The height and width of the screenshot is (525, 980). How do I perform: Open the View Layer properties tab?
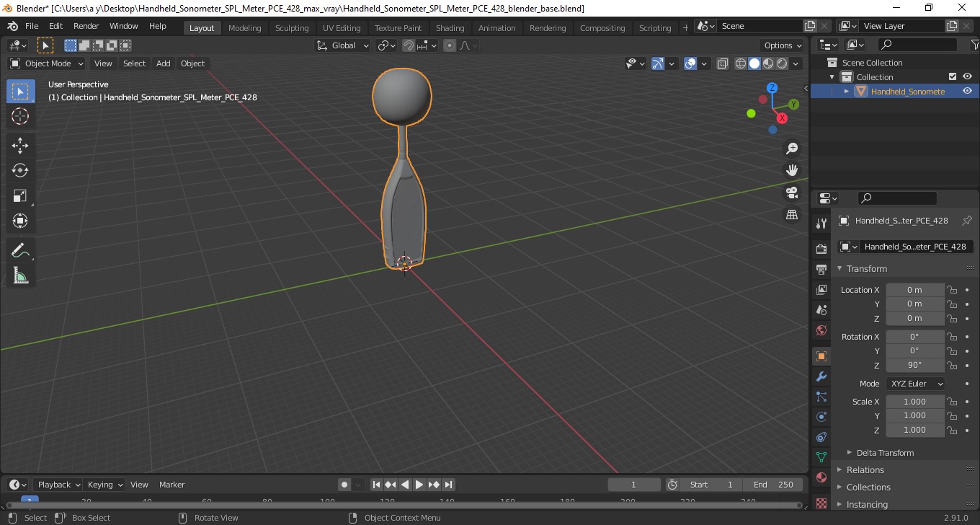coord(821,289)
